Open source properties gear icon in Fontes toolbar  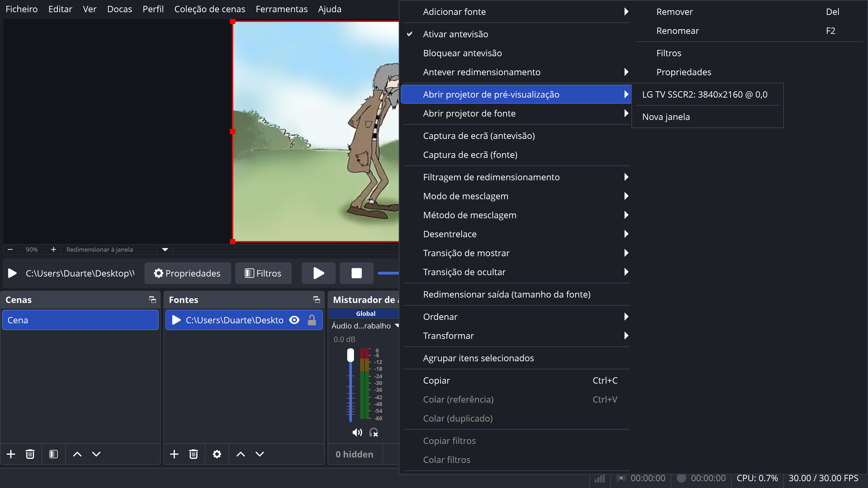[217, 454]
